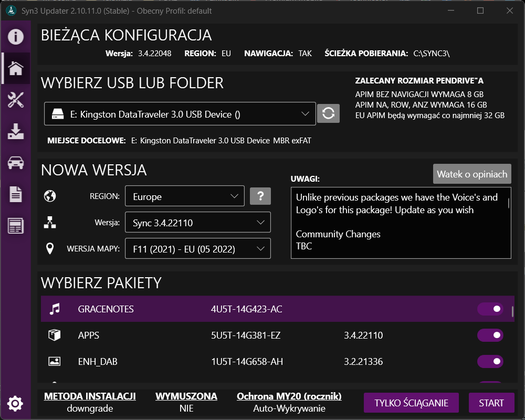The image size is (525, 420).
Task: Open the Sync 3.4.22110 version dropdown
Action: 198,223
